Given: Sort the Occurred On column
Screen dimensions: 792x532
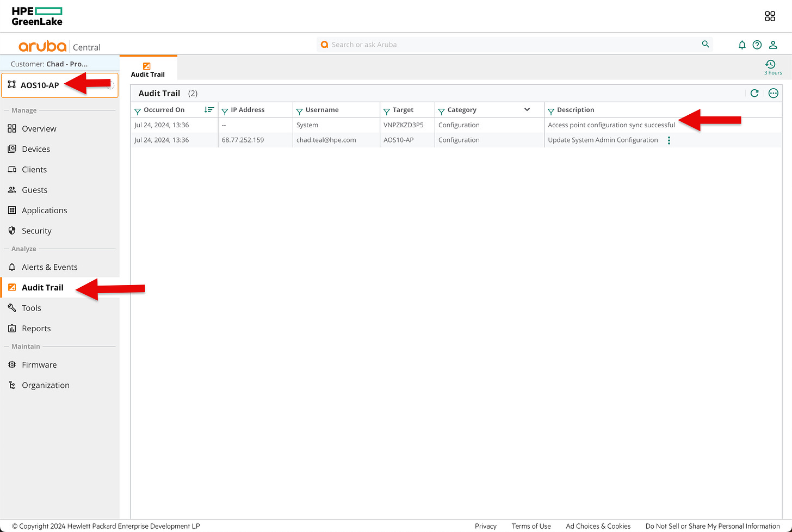Looking at the screenshot, I should pos(209,109).
